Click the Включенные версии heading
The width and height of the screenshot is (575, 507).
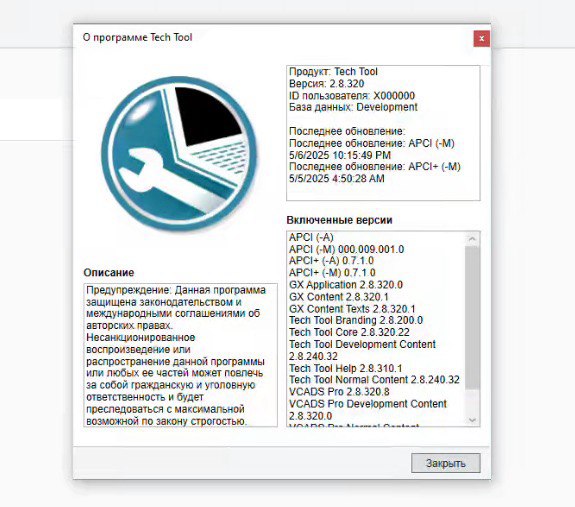click(x=339, y=220)
